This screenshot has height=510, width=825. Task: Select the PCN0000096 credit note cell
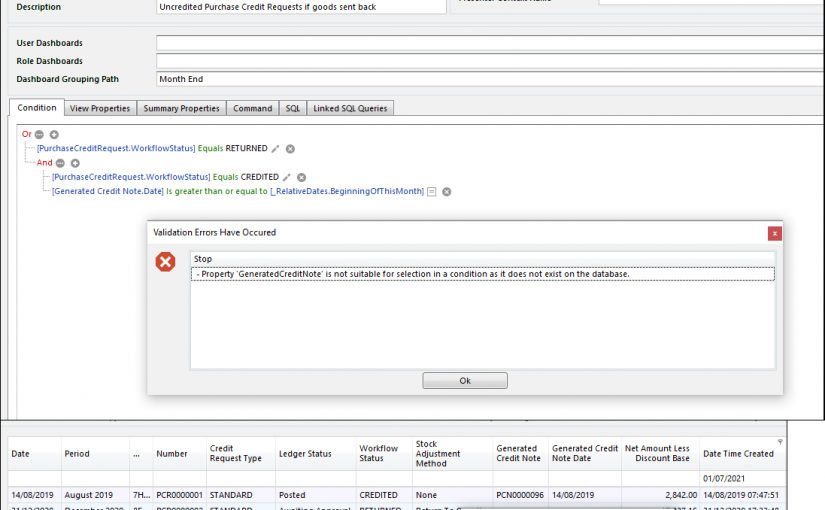click(520, 495)
